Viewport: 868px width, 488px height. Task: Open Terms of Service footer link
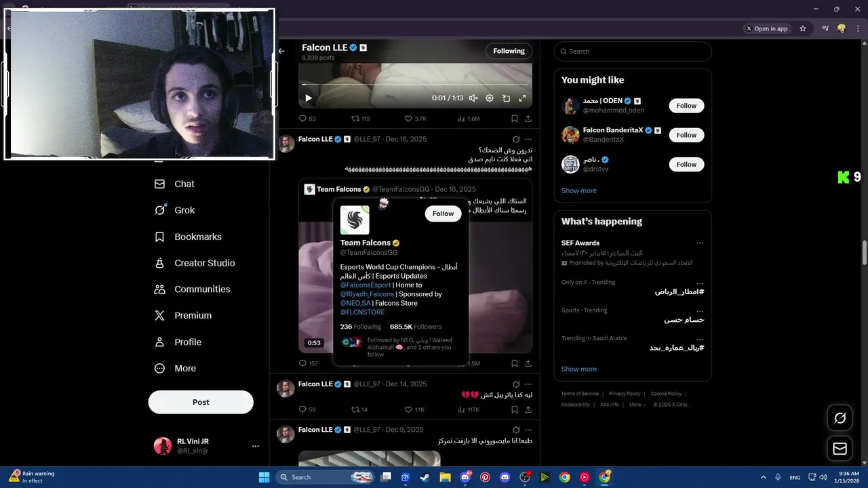[580, 394]
